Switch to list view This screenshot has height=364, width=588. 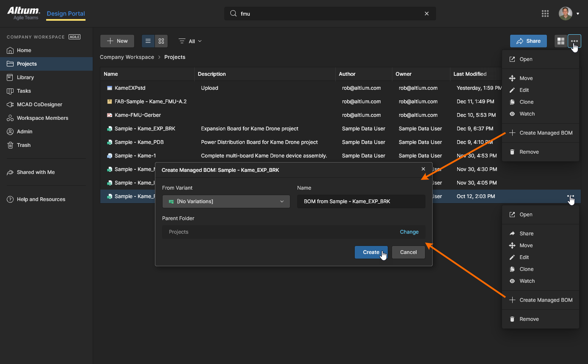pos(148,41)
